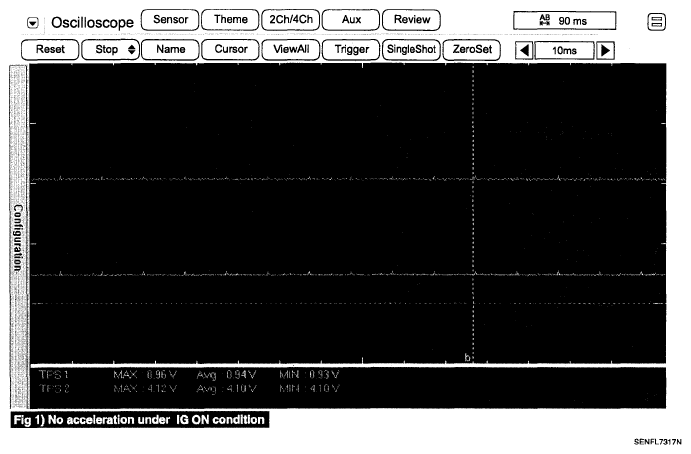Click the A-B 90 ms time readout

click(x=565, y=20)
